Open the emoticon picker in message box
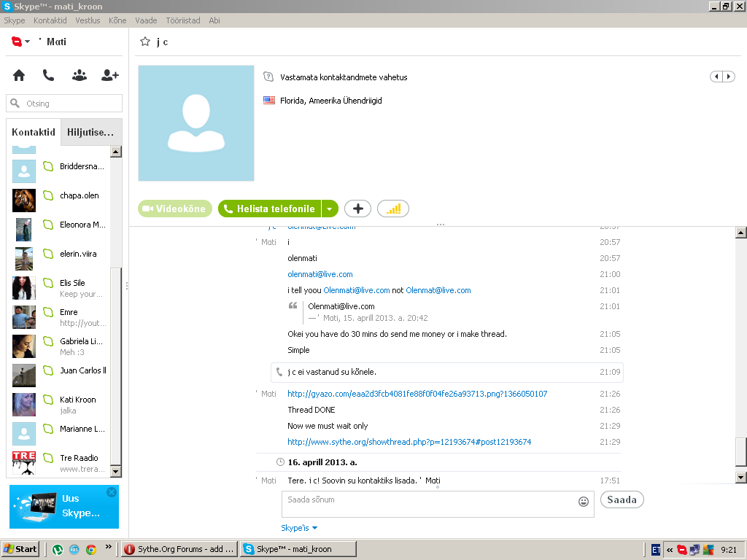 coord(584,502)
